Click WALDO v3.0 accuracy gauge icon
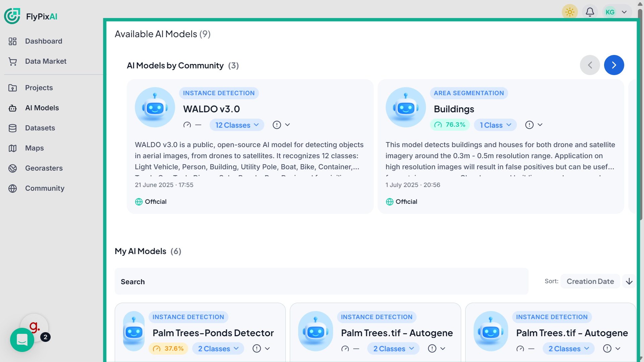644x362 pixels. (187, 125)
